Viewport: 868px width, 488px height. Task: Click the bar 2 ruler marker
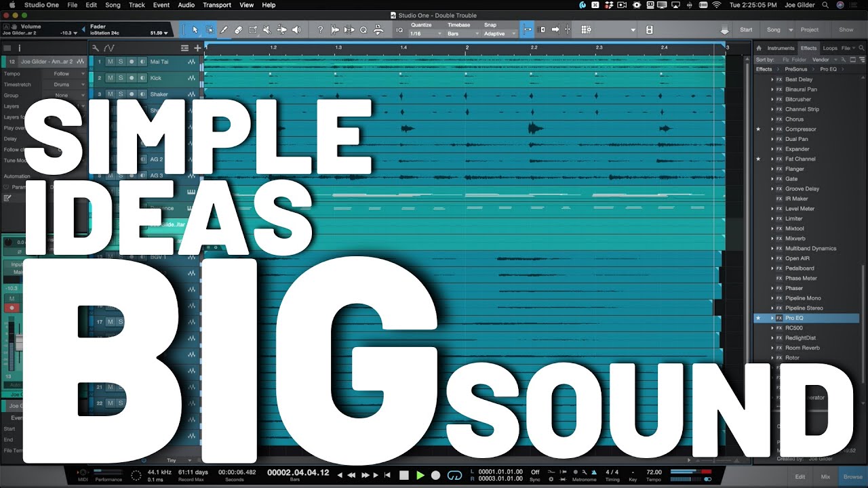[x=467, y=47]
